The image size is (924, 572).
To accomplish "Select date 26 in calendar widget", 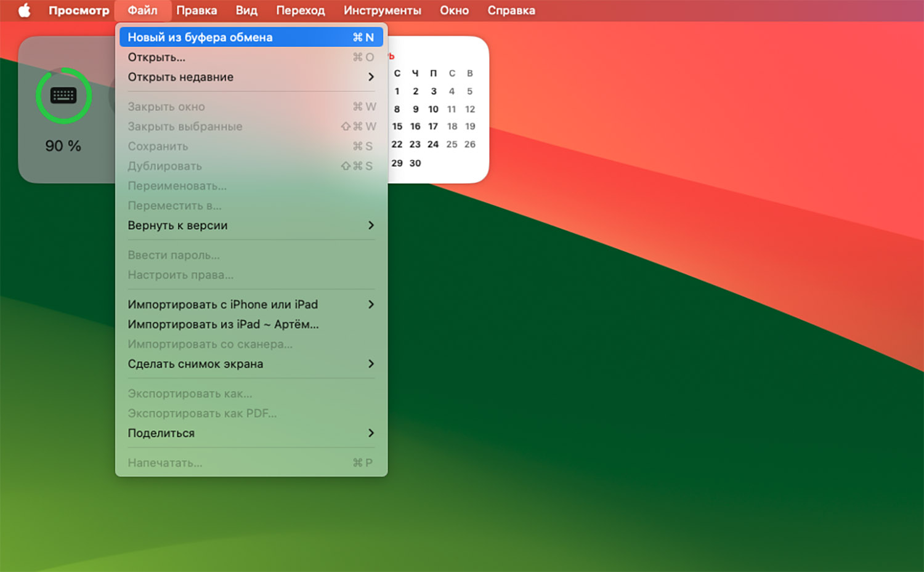I will (470, 144).
